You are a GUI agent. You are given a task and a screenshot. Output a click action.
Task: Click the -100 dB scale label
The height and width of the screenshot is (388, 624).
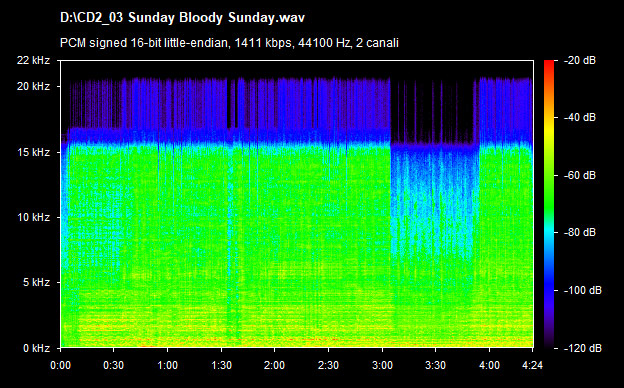[x=583, y=291]
